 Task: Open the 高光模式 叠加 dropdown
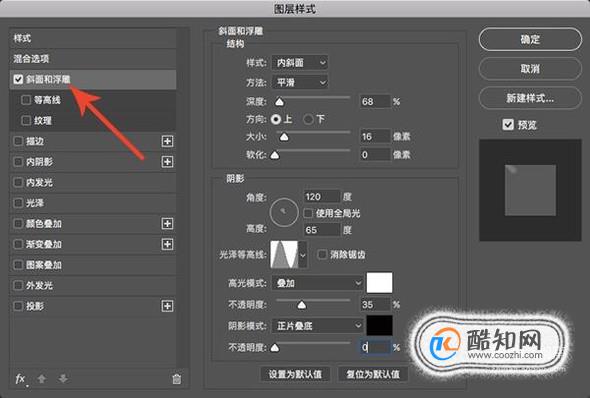(318, 283)
